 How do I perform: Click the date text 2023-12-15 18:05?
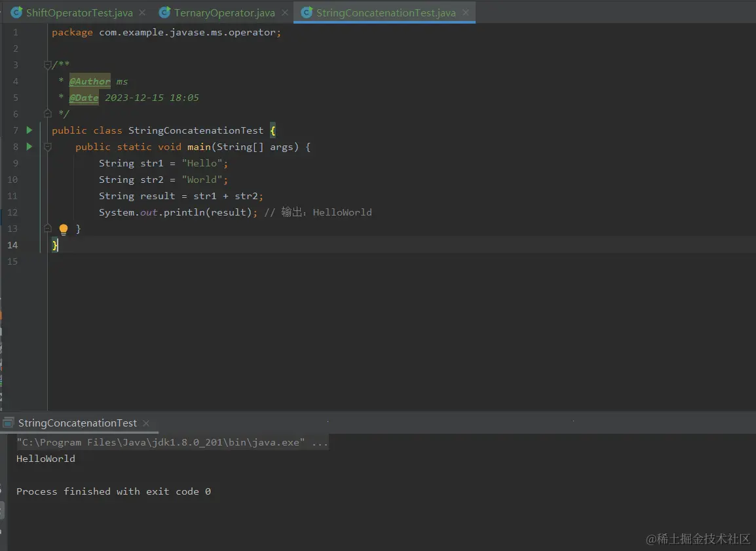coord(152,98)
